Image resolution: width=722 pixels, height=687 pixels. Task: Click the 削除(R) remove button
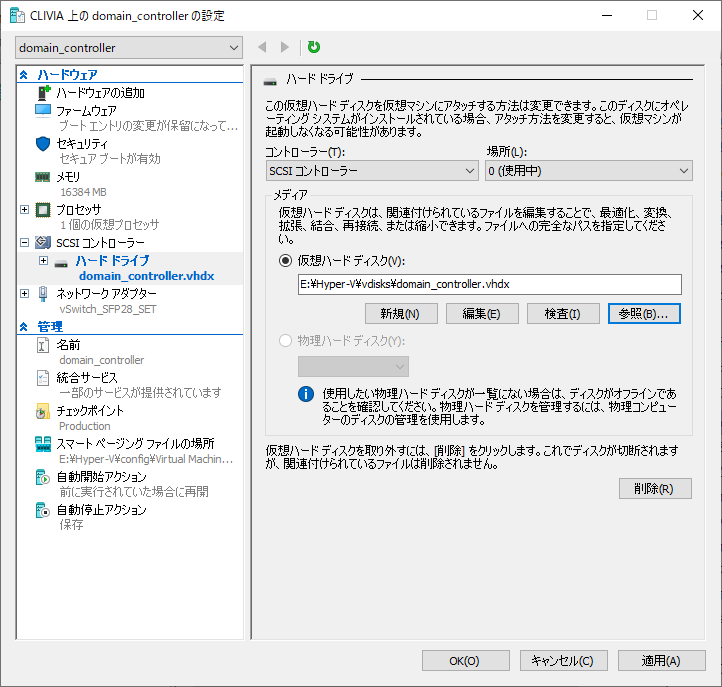(x=655, y=489)
